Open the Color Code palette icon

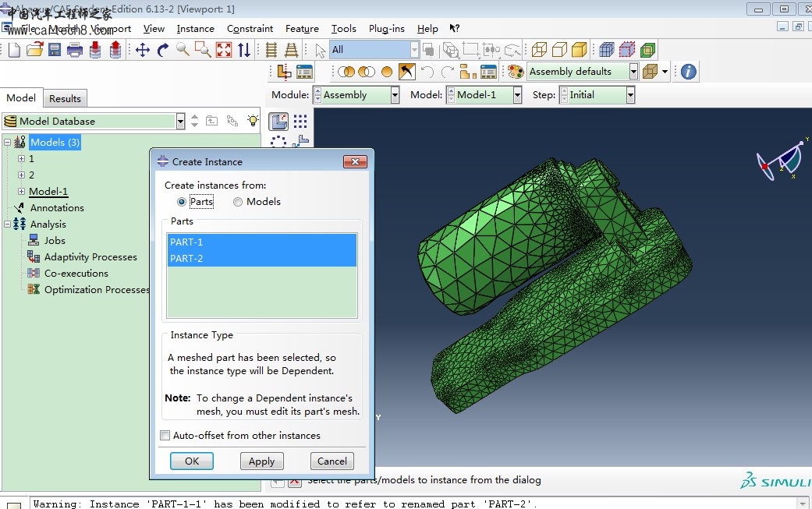(515, 72)
